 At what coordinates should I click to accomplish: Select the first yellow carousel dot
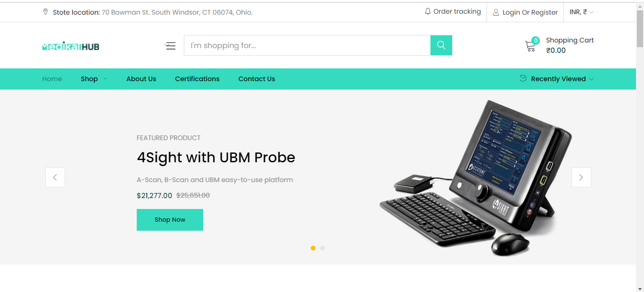click(313, 248)
